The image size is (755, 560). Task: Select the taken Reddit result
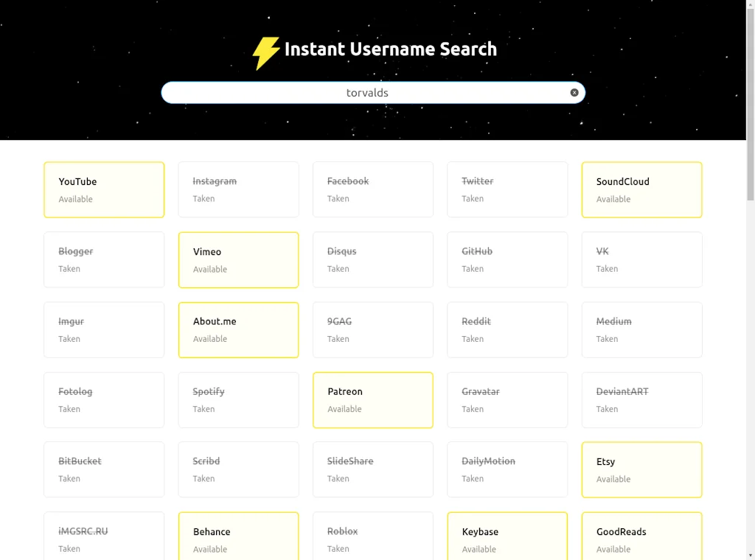[507, 329]
